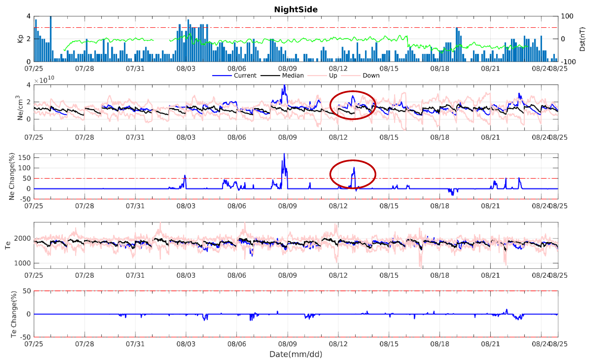This screenshot has height=364, width=590.
Task: Click the Date(mm/dd) x-axis label
Action: click(x=296, y=354)
